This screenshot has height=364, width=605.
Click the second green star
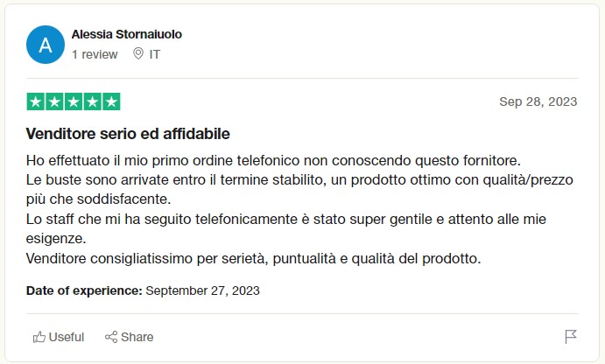[54, 101]
